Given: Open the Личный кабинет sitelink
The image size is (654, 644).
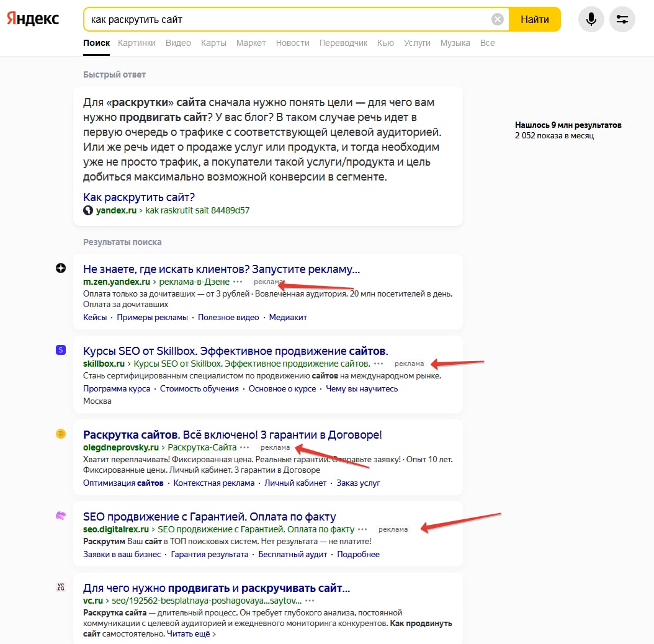Looking at the screenshot, I should [x=295, y=483].
